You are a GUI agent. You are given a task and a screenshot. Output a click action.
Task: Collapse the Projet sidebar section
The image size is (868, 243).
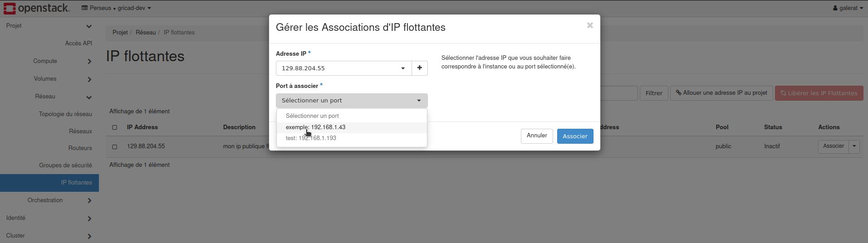tap(49, 26)
